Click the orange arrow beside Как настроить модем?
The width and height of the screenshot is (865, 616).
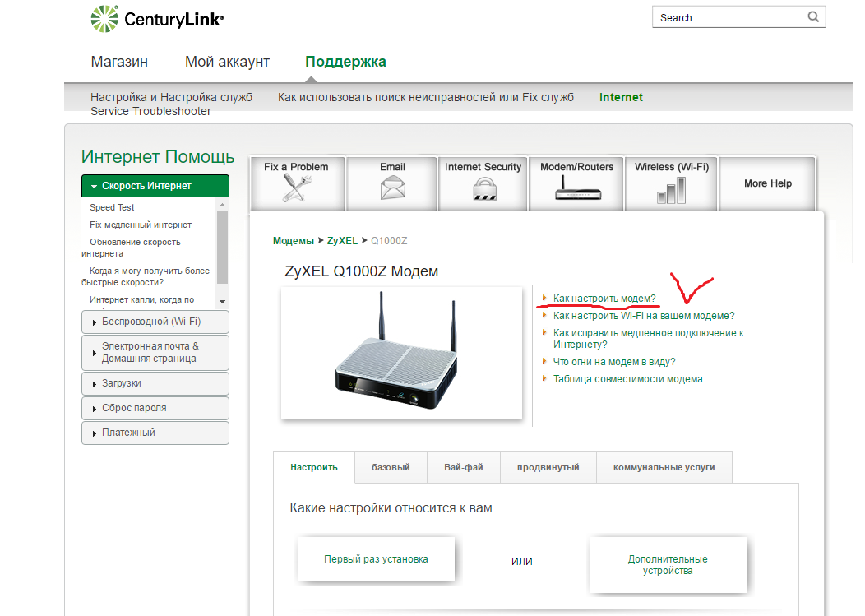544,298
